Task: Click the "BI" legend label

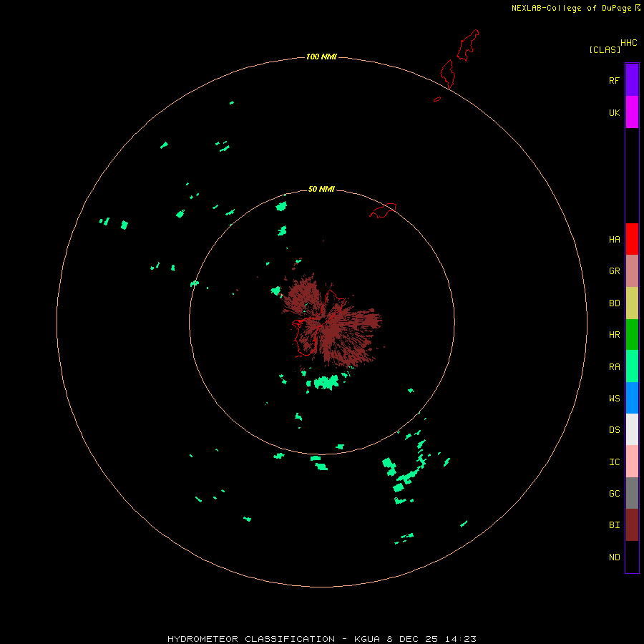Action: point(614,525)
